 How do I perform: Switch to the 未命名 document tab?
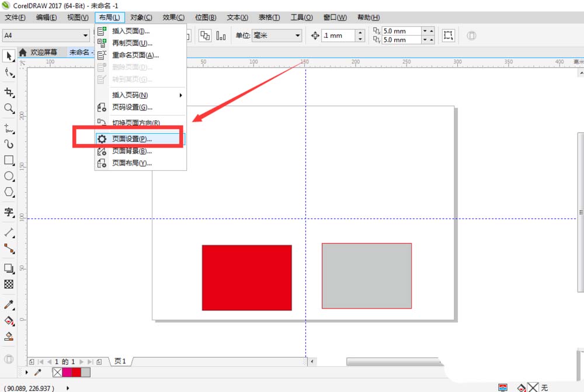[81, 52]
